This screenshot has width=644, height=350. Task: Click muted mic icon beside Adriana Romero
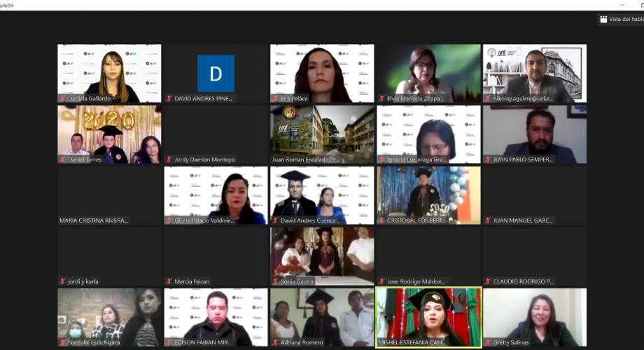(275, 343)
